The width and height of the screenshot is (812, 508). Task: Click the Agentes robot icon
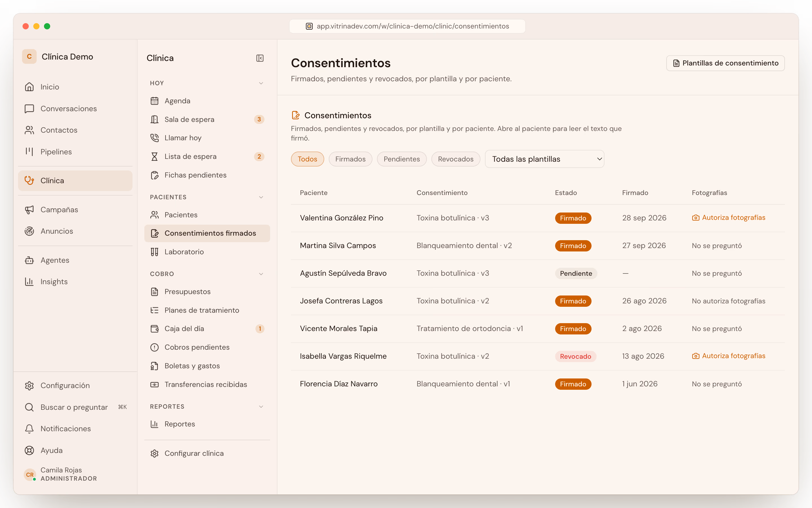[29, 260]
